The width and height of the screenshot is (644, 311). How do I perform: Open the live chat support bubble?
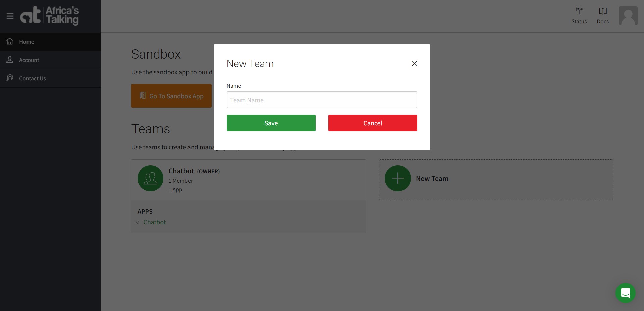625,293
